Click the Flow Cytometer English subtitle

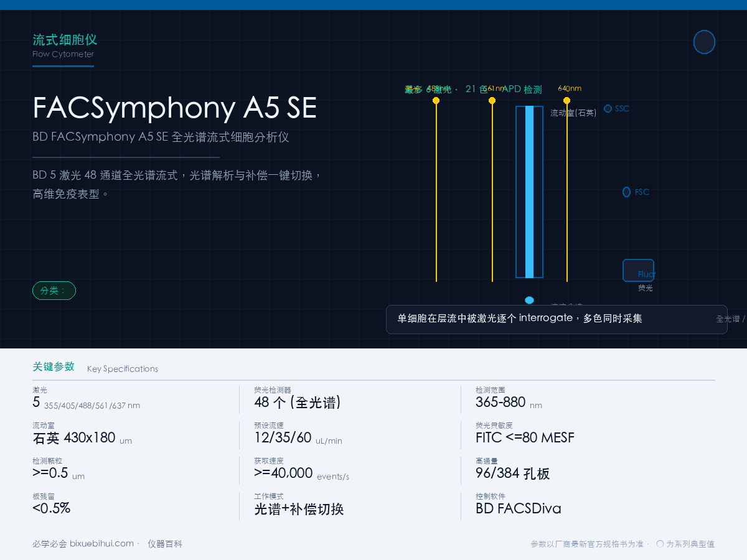(x=63, y=54)
